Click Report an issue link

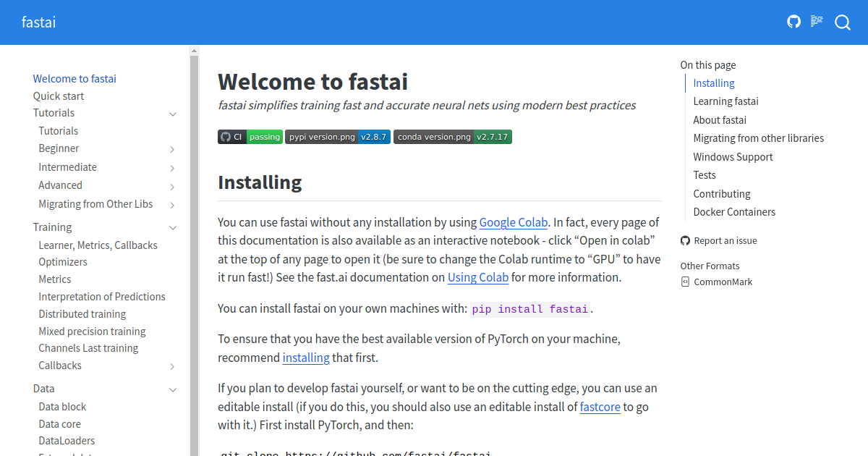[x=726, y=240]
